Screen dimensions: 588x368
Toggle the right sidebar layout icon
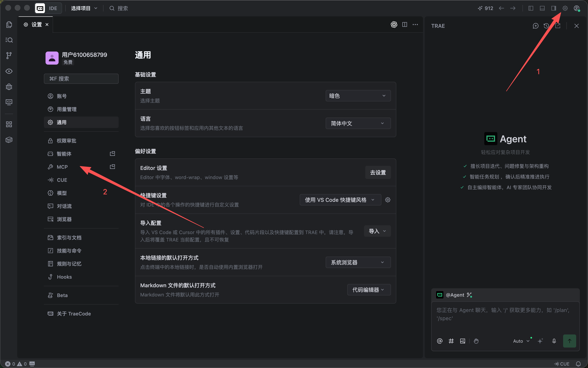(x=554, y=8)
